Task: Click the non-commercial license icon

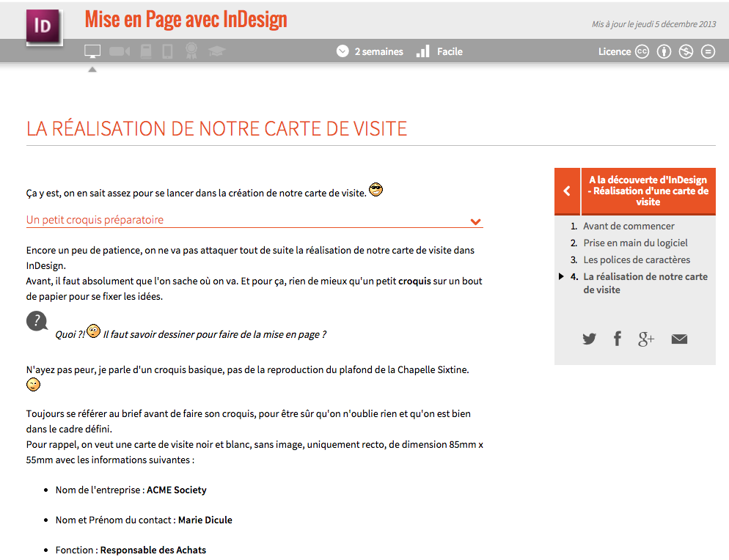Action: click(x=686, y=51)
